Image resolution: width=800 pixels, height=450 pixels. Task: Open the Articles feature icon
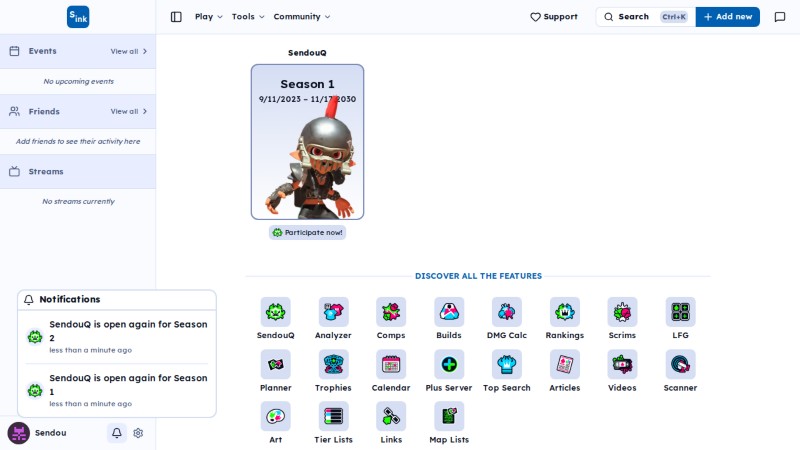[564, 364]
